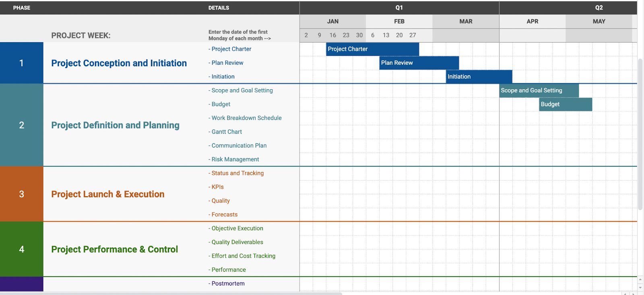Click the orange phase 3 number block
The height and width of the screenshot is (295, 644).
[22, 194]
